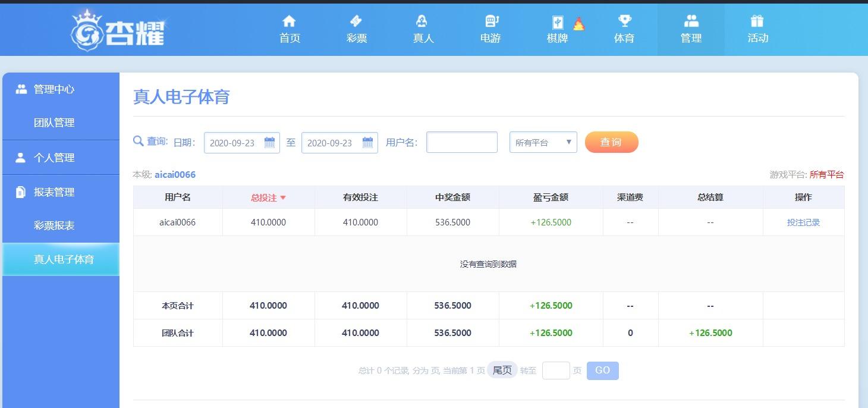Click the 盈亏金额 column header
The height and width of the screenshot is (408, 868).
551,197
